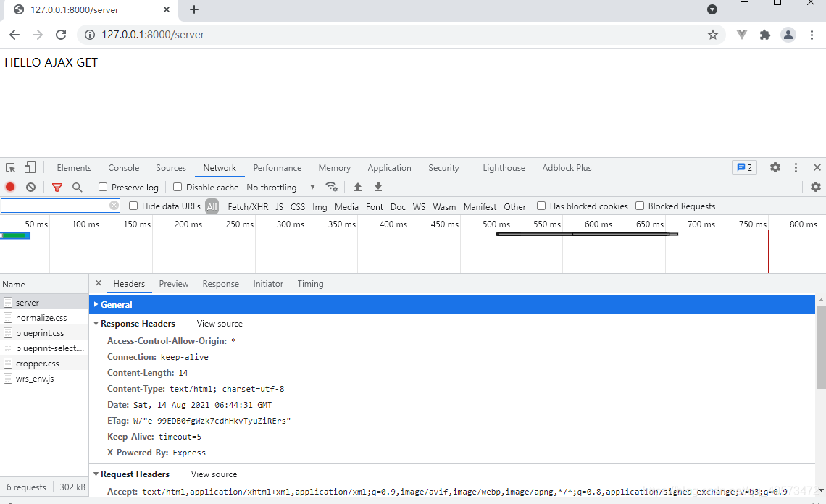Activate the inspect element picker icon
826x504 pixels.
[x=11, y=167]
